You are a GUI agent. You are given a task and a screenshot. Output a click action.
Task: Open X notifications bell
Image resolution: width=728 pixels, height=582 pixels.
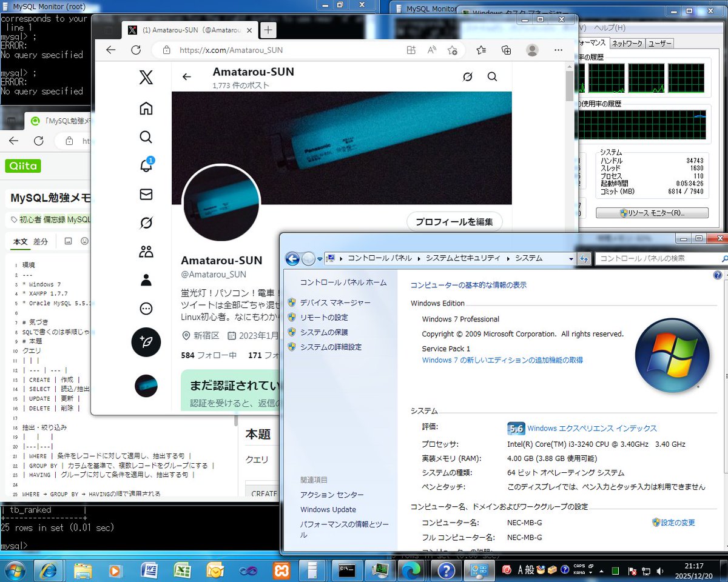(146, 166)
